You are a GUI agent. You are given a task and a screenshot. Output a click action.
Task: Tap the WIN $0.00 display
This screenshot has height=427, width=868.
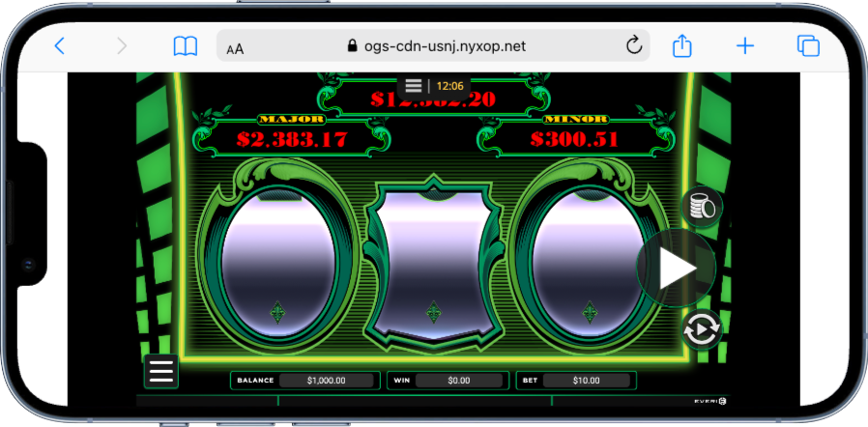458,381
